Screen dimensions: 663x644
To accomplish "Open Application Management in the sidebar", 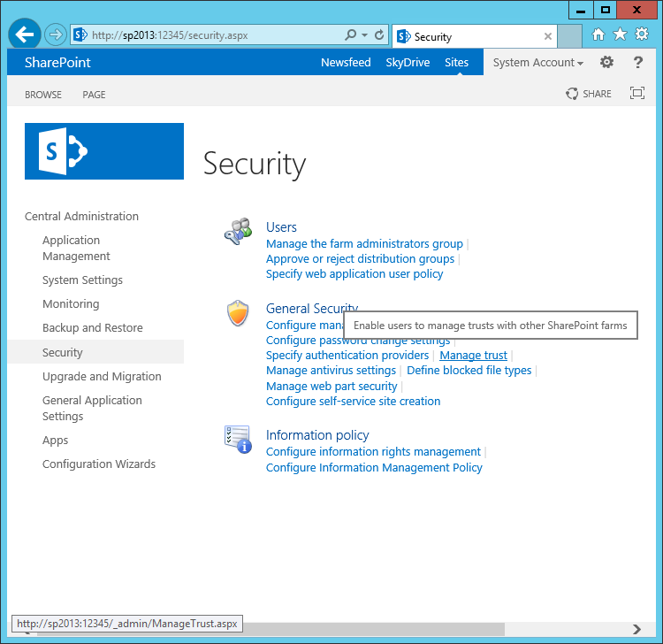I will [x=76, y=248].
